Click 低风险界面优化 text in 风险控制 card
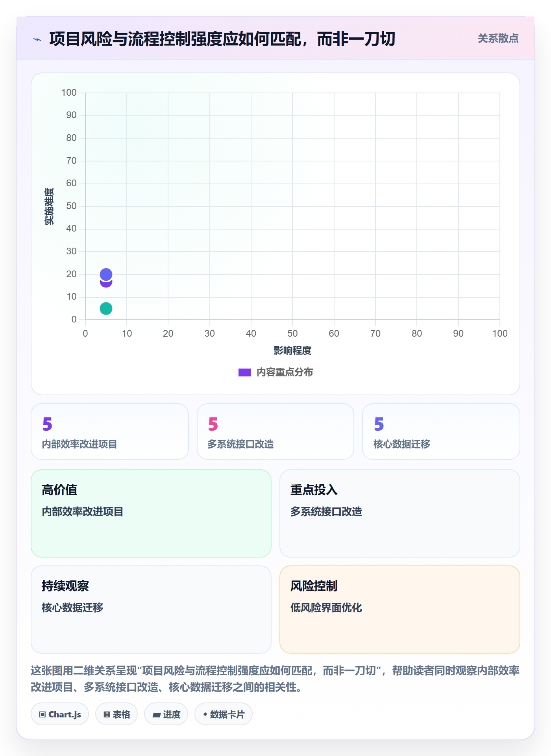This screenshot has width=551, height=756. click(x=326, y=608)
